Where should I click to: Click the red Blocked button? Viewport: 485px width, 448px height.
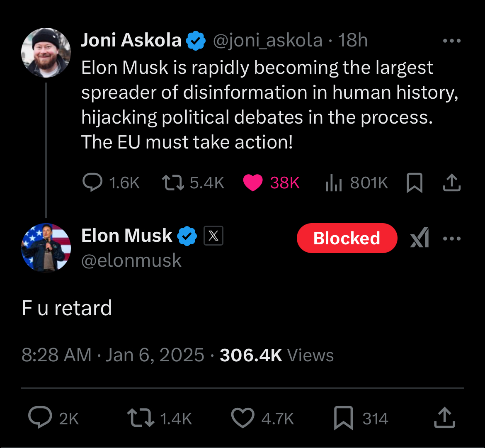[347, 238]
